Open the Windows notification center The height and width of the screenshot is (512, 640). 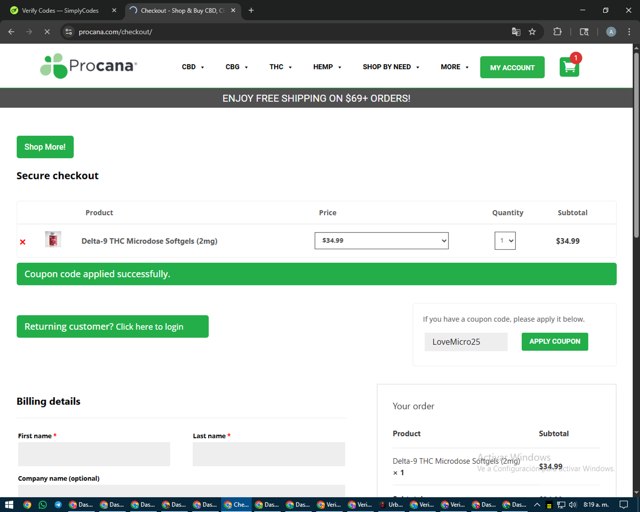tap(623, 505)
